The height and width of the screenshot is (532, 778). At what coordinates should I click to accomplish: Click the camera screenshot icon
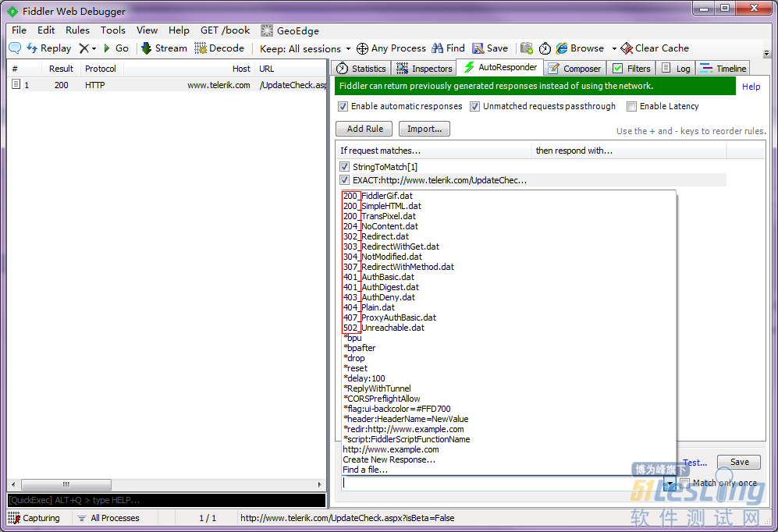(x=527, y=48)
